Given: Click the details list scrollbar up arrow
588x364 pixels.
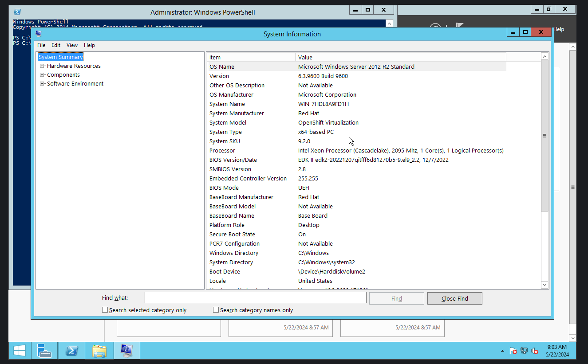Looking at the screenshot, I should point(545,56).
